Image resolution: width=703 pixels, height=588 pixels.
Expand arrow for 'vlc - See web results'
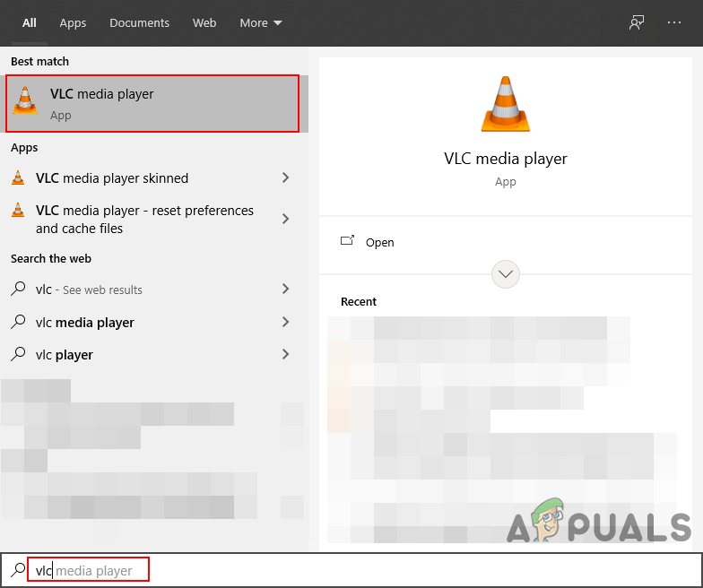285,289
